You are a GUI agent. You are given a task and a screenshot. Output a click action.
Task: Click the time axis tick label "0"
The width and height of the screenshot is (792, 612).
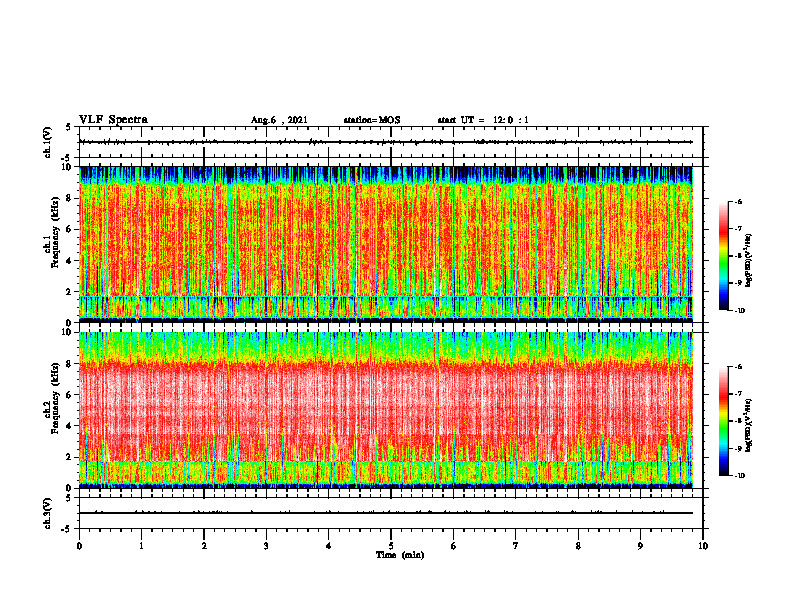(x=79, y=546)
